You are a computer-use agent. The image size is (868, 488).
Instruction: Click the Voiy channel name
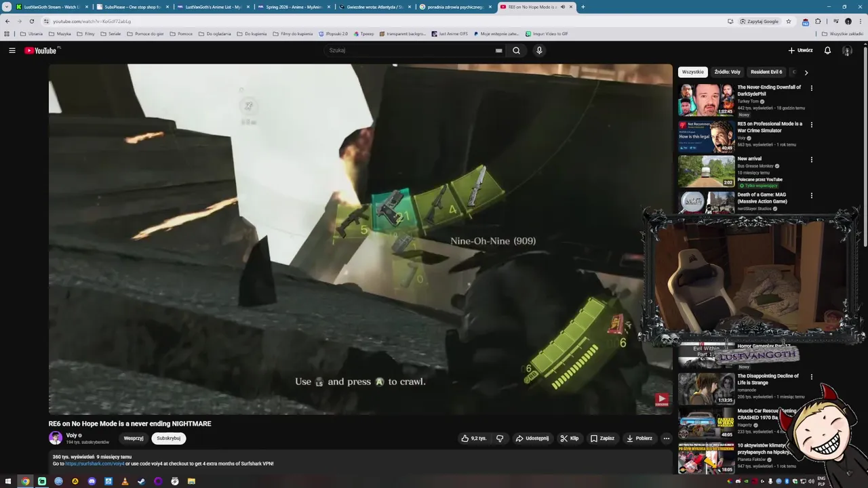[71, 435]
